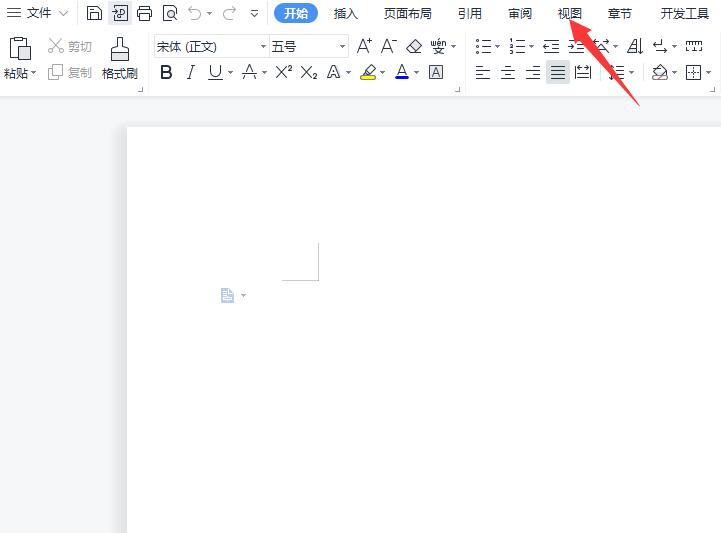Click the subscript X₂ icon
The height and width of the screenshot is (533, 721).
pos(309,72)
